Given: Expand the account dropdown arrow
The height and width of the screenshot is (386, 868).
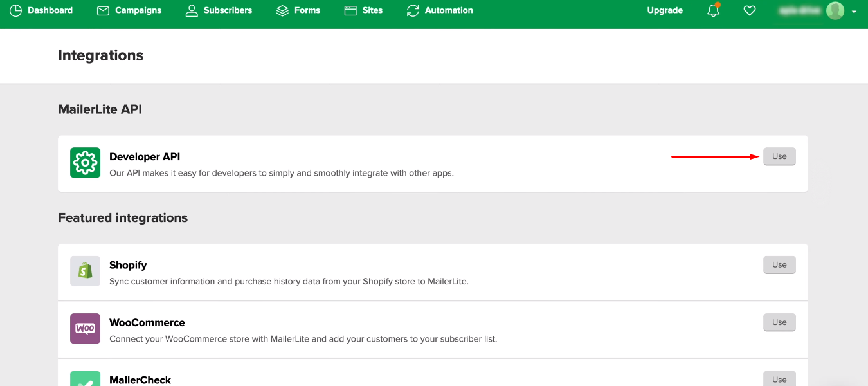Looking at the screenshot, I should click(x=854, y=12).
